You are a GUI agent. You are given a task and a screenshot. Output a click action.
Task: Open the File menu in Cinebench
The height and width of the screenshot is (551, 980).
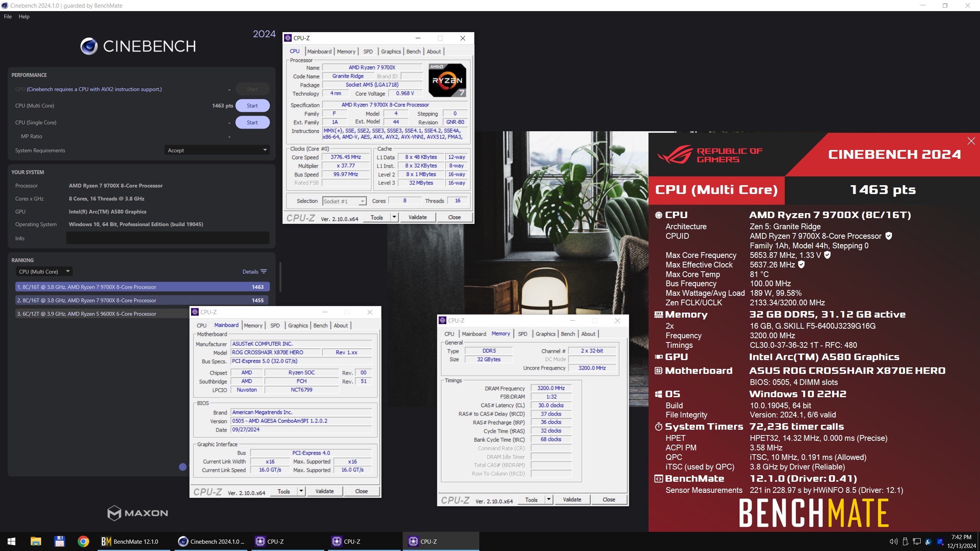click(8, 16)
